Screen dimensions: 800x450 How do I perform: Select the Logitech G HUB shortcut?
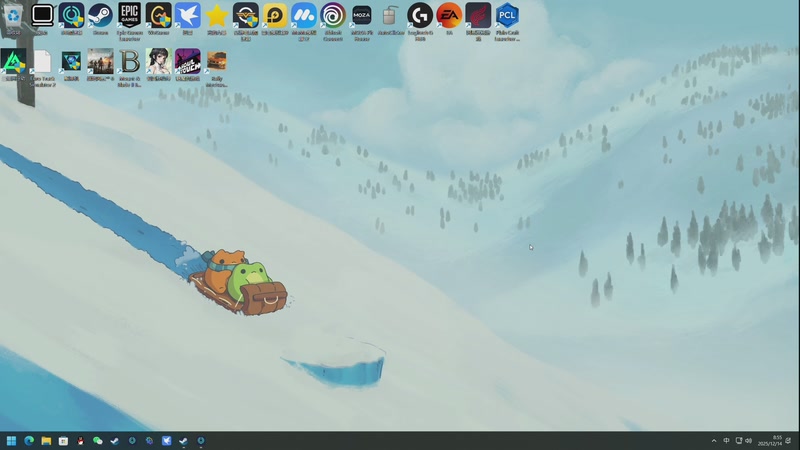[420, 21]
